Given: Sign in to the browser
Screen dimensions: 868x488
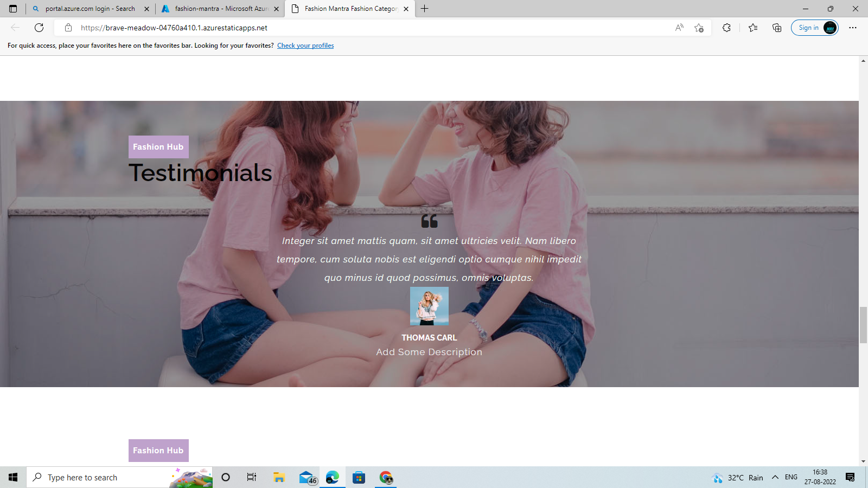Looking at the screenshot, I should point(809,28).
